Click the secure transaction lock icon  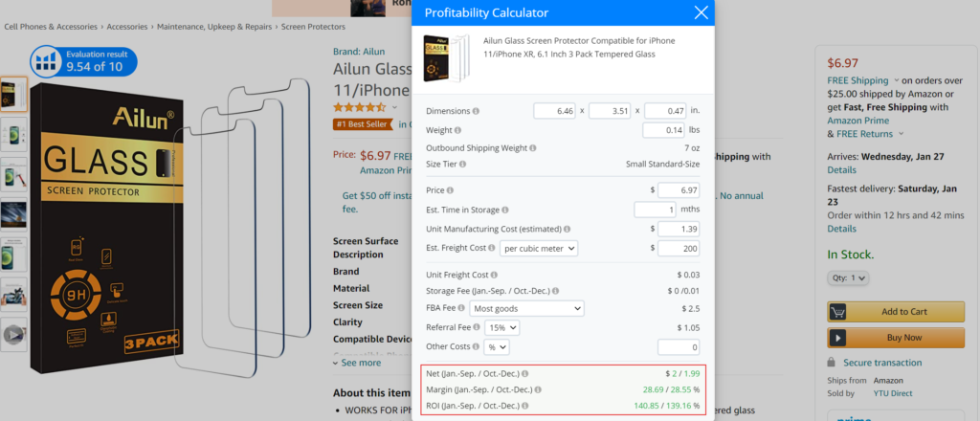click(833, 363)
